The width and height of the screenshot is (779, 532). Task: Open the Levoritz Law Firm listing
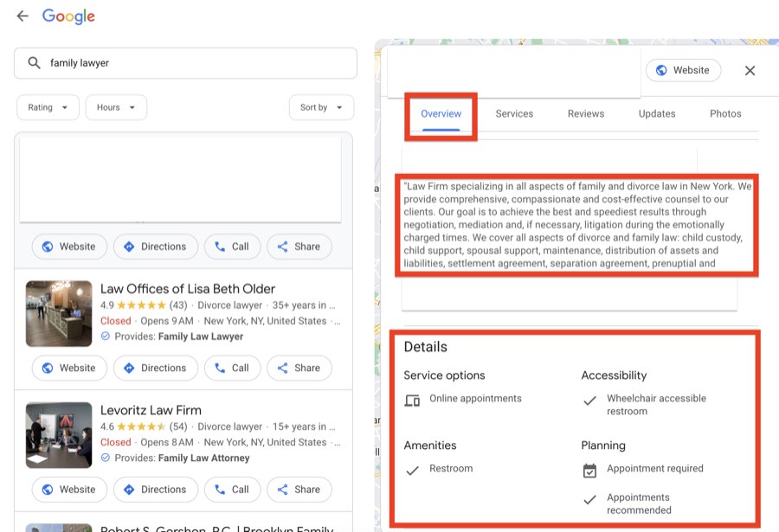[x=151, y=410]
